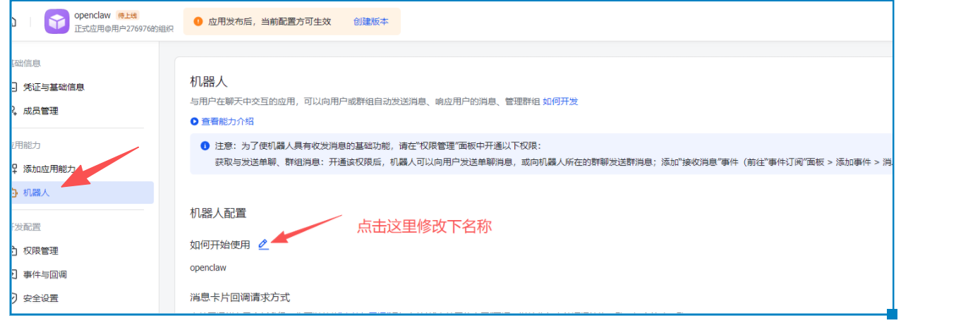Click the 正式应用@用户276976的组织 subtitle
Image resolution: width=980 pixels, height=323 pixels.
[x=124, y=29]
